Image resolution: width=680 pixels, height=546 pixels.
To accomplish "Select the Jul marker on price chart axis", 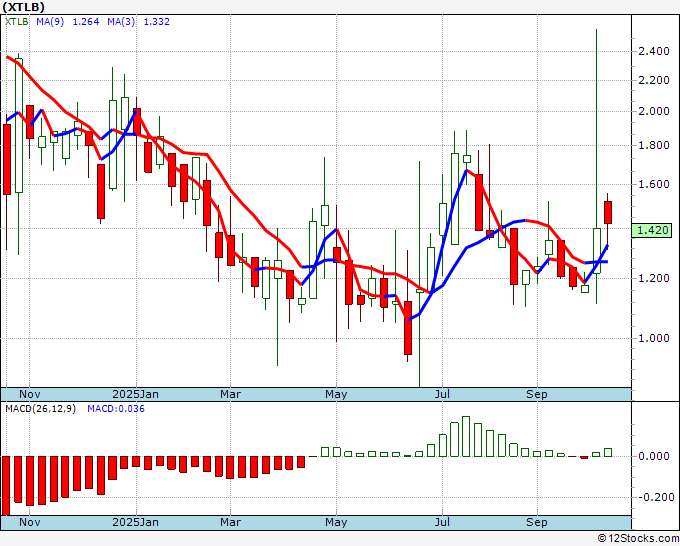I will click(x=441, y=394).
